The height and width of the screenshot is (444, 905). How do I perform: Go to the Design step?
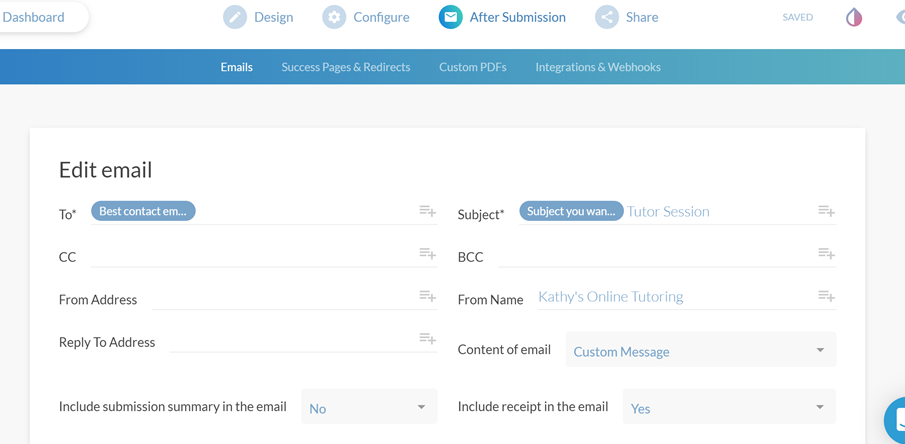click(258, 17)
